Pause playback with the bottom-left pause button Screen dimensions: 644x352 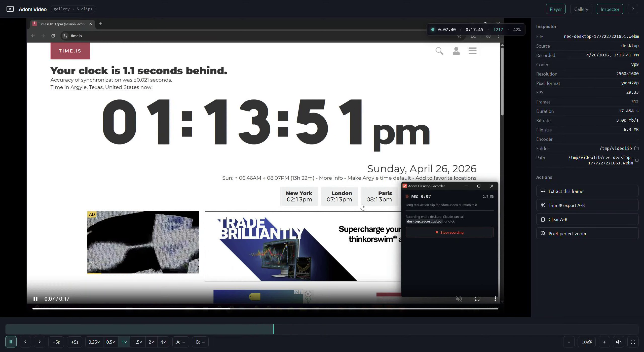[11, 342]
